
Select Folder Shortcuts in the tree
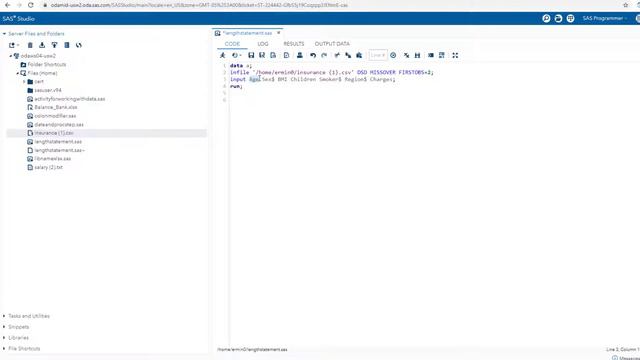click(x=47, y=64)
